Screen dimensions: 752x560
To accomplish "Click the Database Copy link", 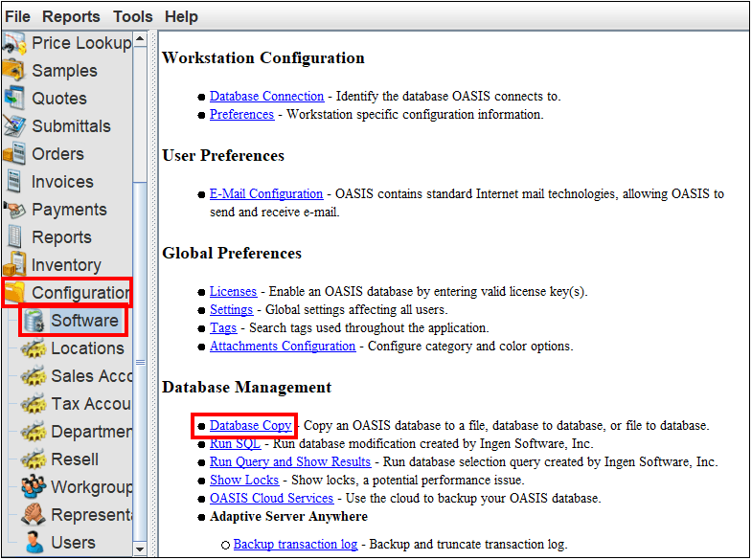I will pos(250,426).
